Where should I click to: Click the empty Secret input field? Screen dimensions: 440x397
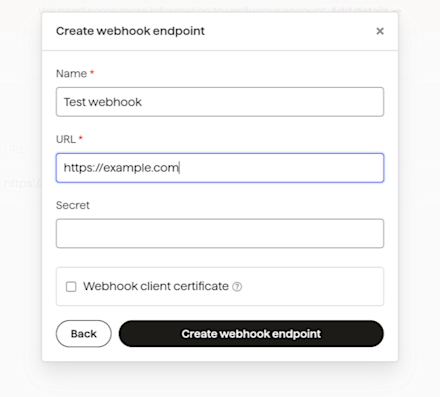[220, 233]
